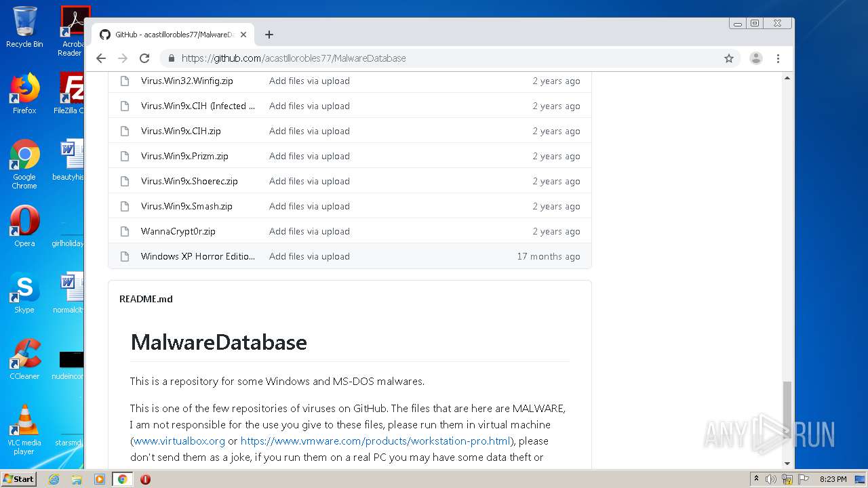Open Windows XP Horror Edition file

[198, 256]
